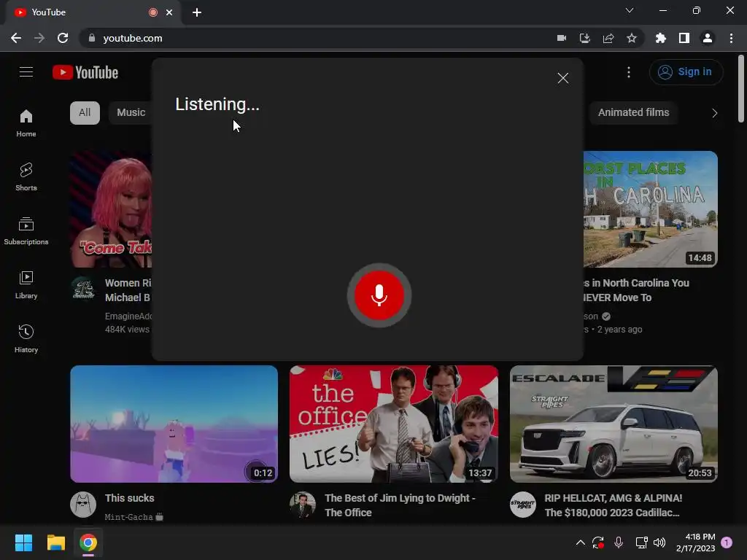Open The Office LIES video thumbnail
The image size is (747, 560).
(394, 424)
